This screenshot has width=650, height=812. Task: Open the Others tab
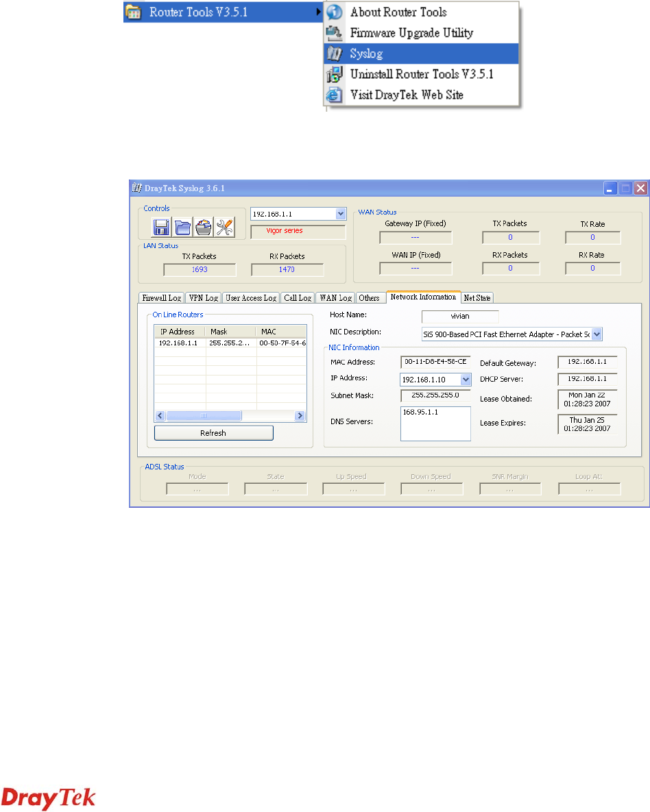pos(370,298)
